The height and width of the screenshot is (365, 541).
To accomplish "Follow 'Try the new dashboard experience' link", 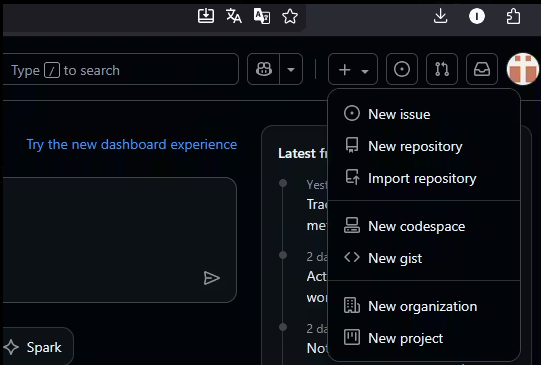I will [132, 144].
